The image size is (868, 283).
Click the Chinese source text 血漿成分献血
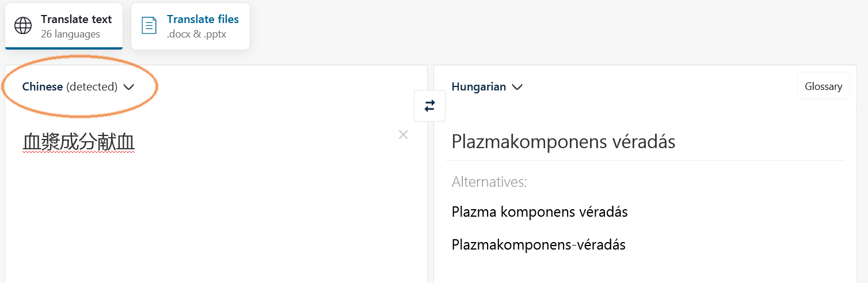coord(78,142)
